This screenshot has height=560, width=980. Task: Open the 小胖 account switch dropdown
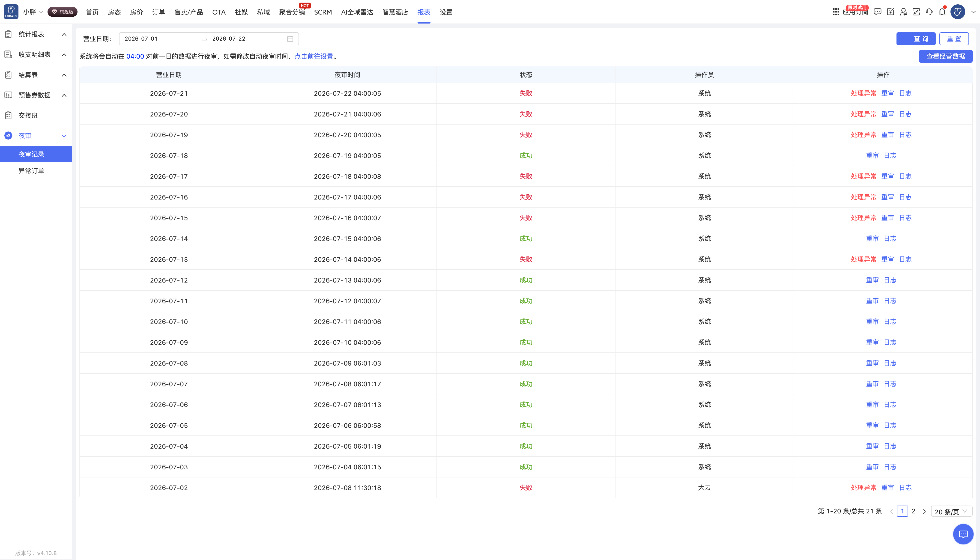pos(33,12)
